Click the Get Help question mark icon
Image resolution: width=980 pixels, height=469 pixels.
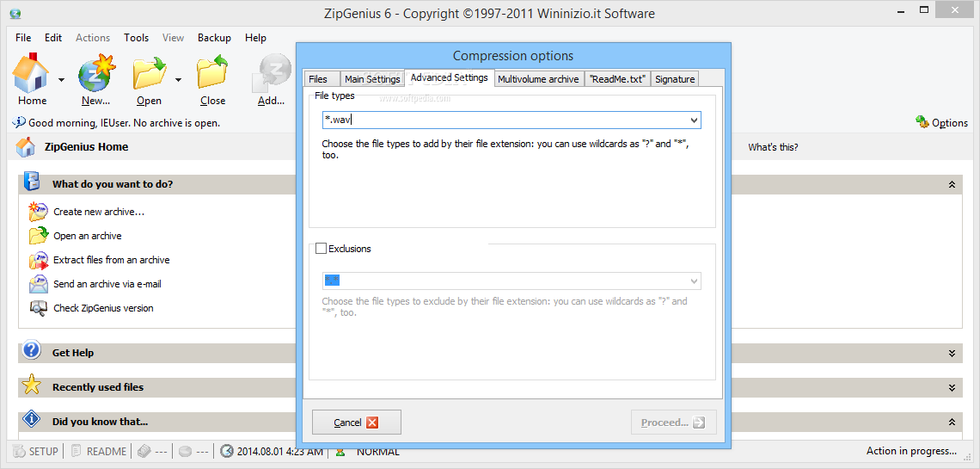[31, 349]
